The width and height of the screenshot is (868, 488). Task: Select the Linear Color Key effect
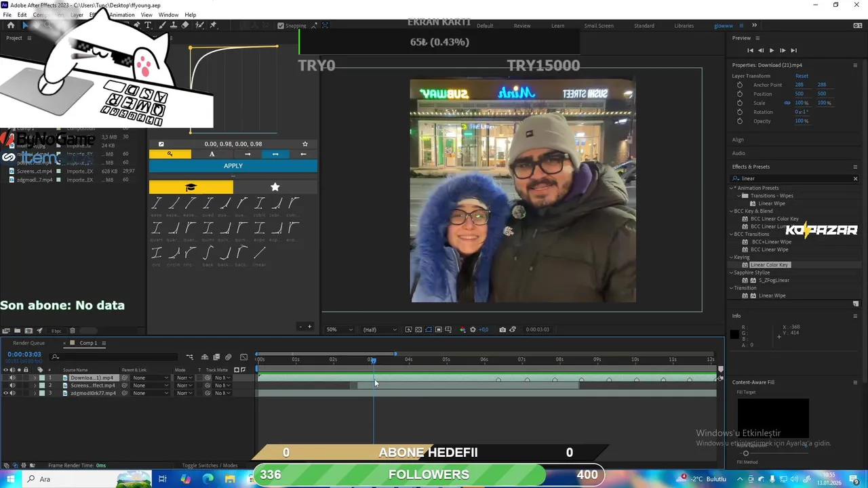pos(769,265)
